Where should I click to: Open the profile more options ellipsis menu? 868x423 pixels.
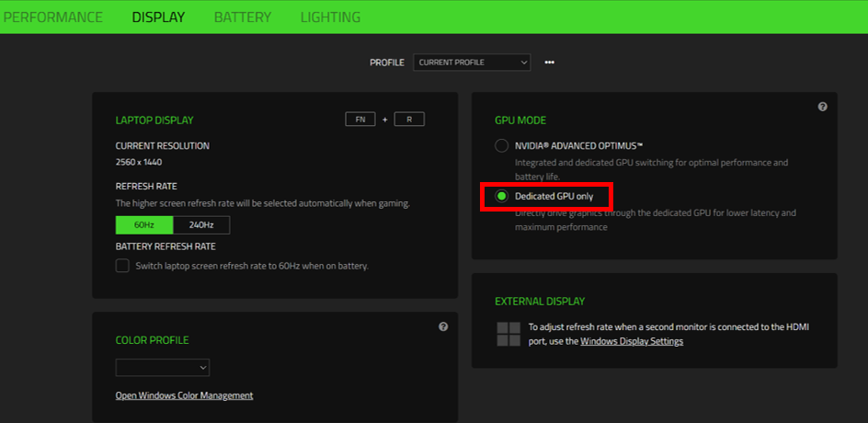click(549, 63)
